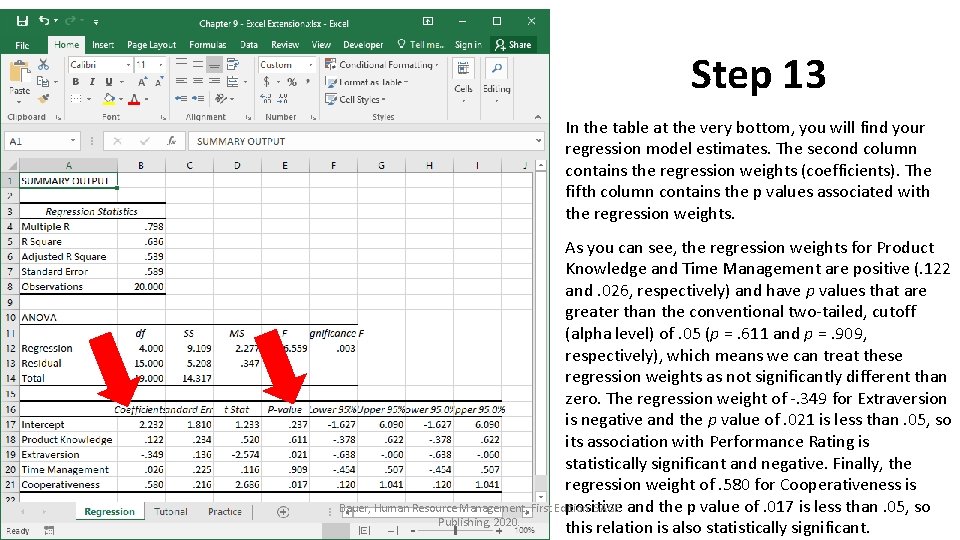
Task: Expand the formula bar
Action: [538, 141]
